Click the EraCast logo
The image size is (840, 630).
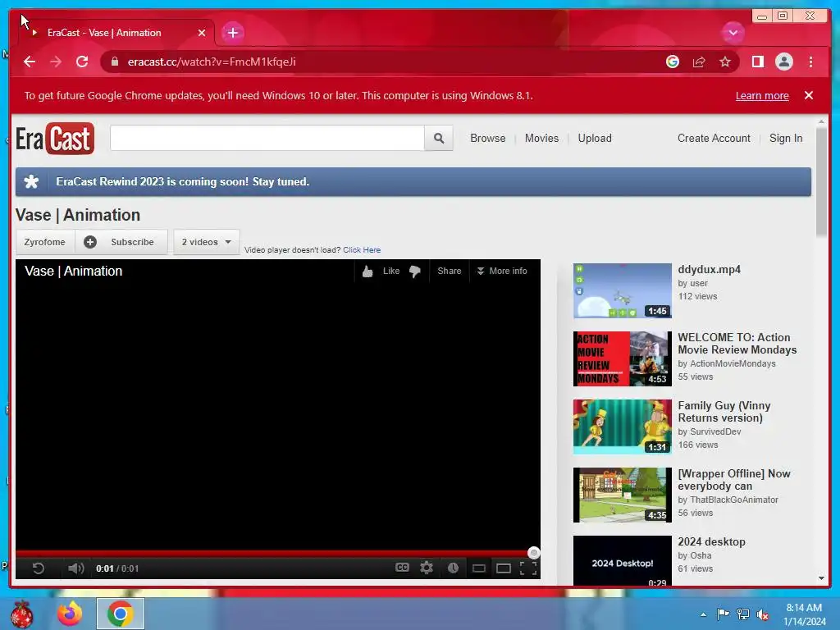pos(55,139)
